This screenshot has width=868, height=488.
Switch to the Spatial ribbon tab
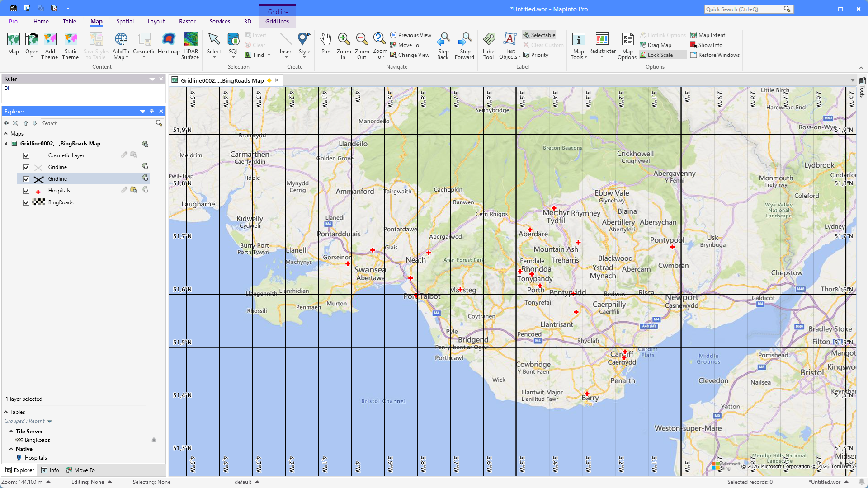coord(125,21)
